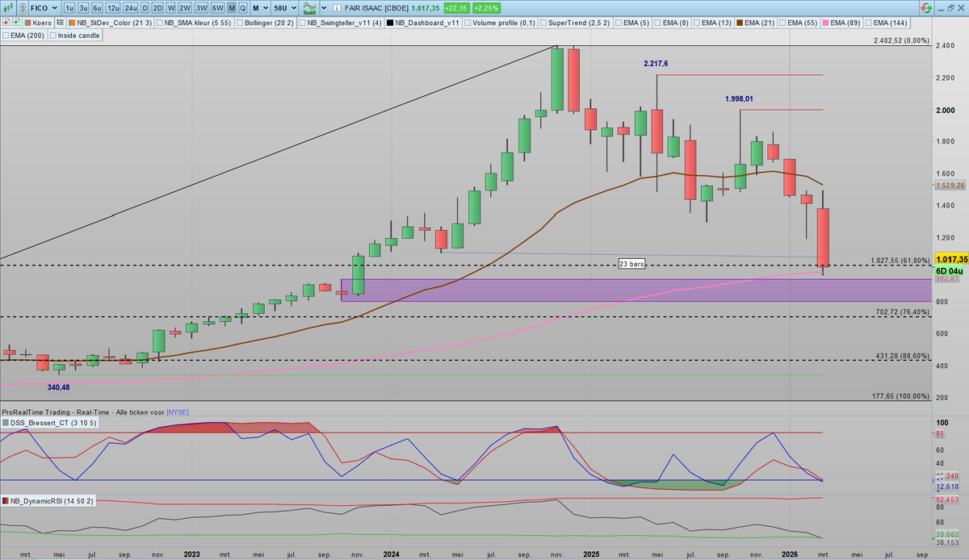Viewport: 969px width, 560px height.
Task: Select the D daily timeframe
Action: coord(145,8)
